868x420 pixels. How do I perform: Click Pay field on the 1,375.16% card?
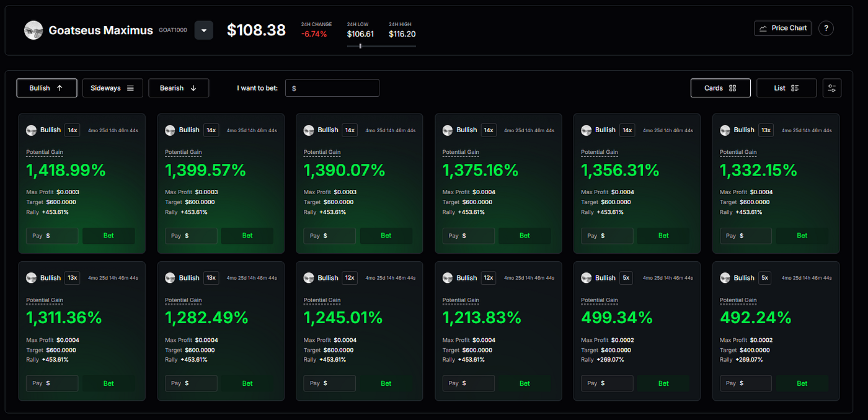469,236
